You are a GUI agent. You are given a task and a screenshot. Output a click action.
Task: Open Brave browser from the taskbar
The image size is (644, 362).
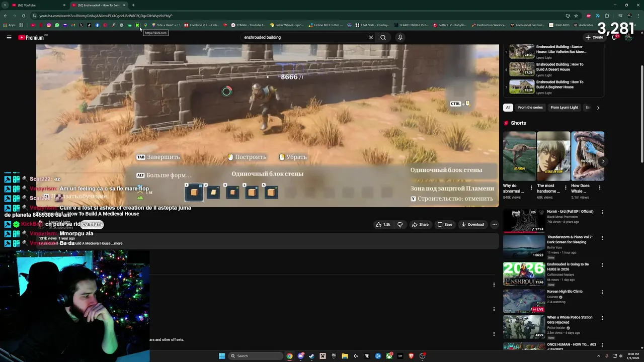[x=411, y=356]
